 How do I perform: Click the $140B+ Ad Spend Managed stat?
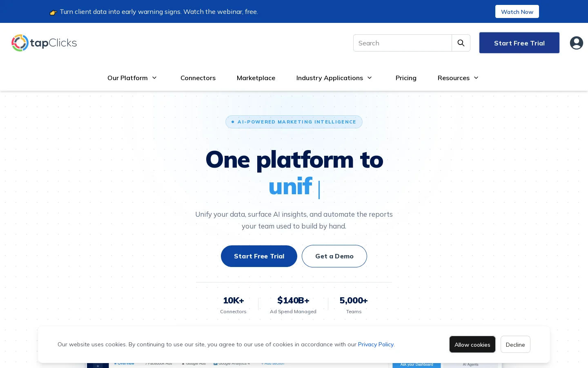click(x=293, y=305)
